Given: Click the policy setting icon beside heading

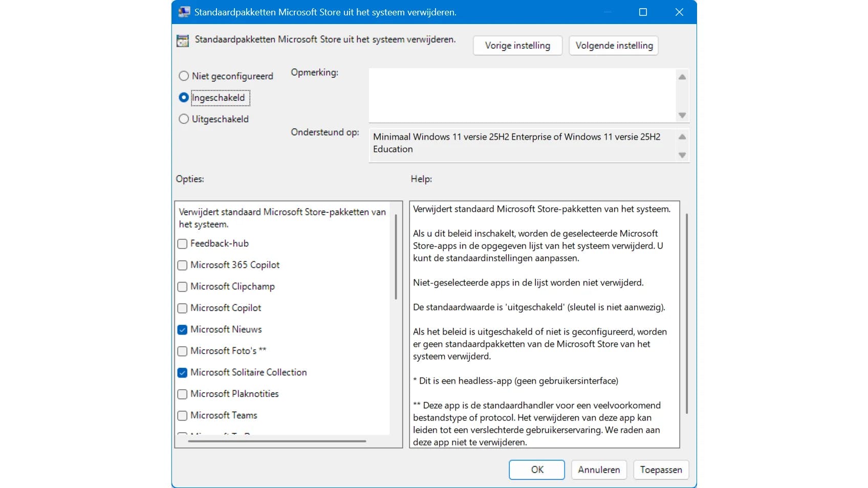Looking at the screenshot, I should [x=183, y=41].
